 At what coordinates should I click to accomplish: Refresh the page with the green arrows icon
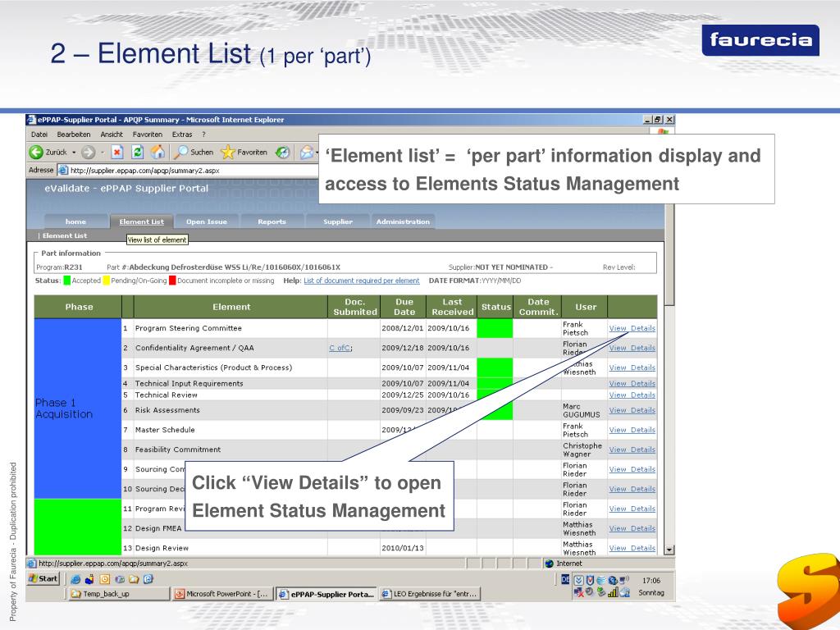[137, 152]
